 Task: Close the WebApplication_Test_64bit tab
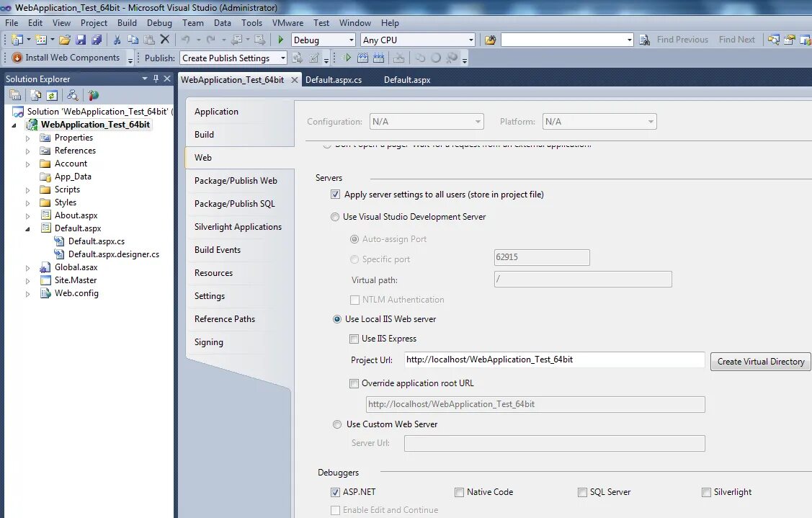[294, 80]
